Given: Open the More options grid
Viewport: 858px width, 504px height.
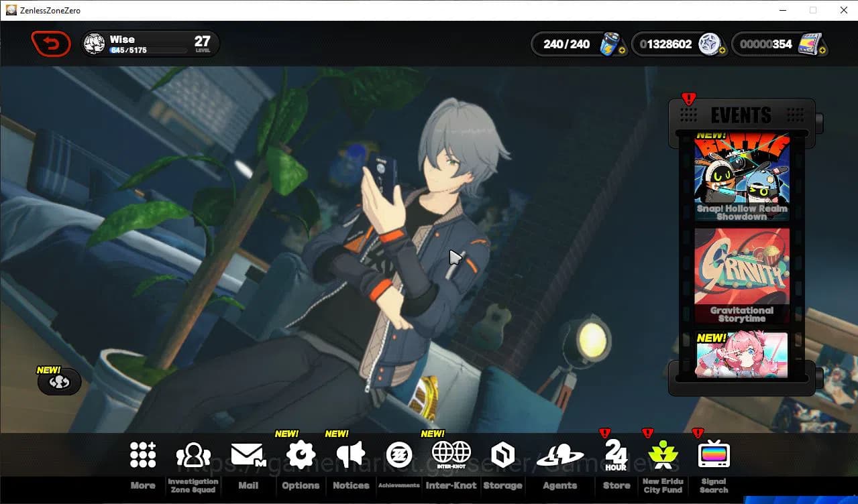Looking at the screenshot, I should tap(142, 453).
